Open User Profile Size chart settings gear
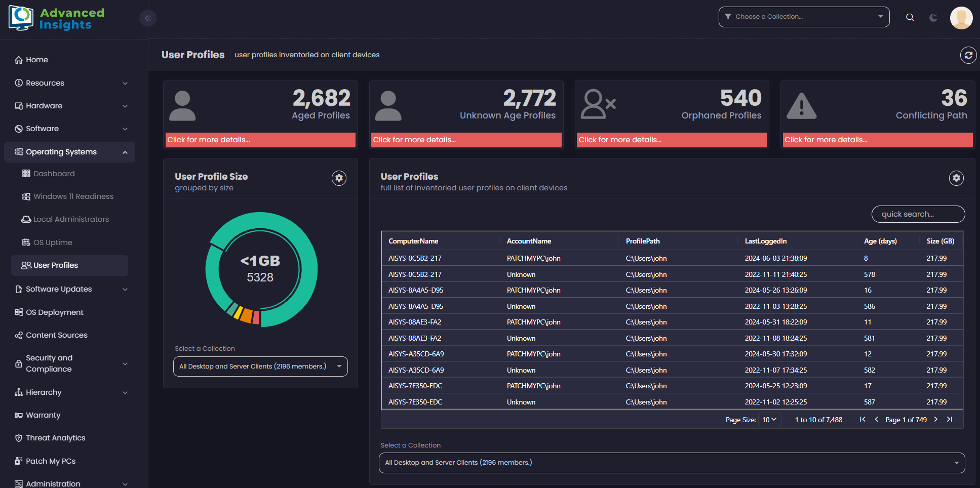The height and width of the screenshot is (488, 980). pos(339,178)
